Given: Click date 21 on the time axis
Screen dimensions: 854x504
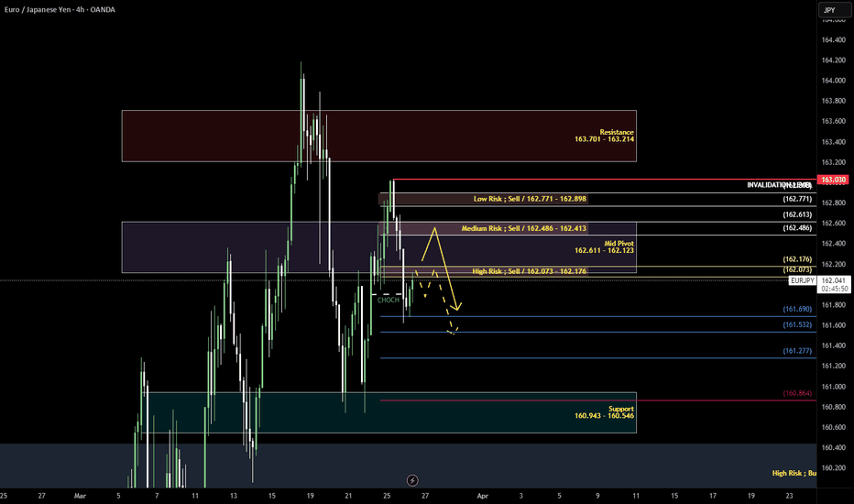Looking at the screenshot, I should pos(348,496).
